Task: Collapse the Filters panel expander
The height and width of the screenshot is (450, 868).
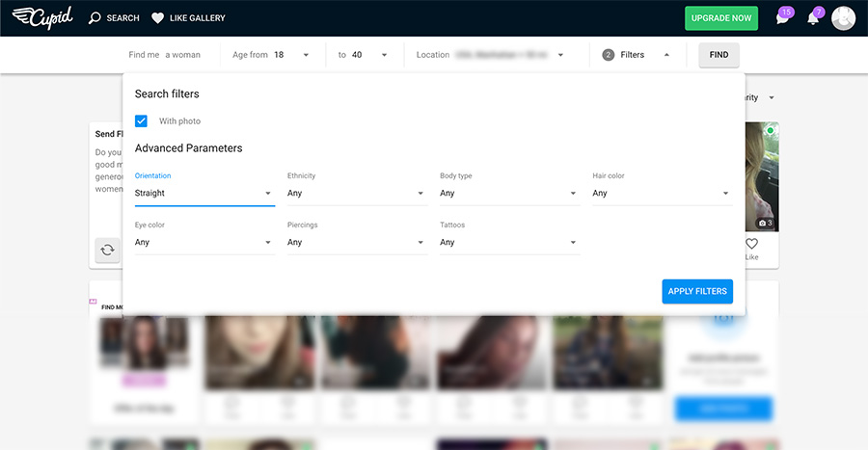Action: pyautogui.click(x=666, y=55)
